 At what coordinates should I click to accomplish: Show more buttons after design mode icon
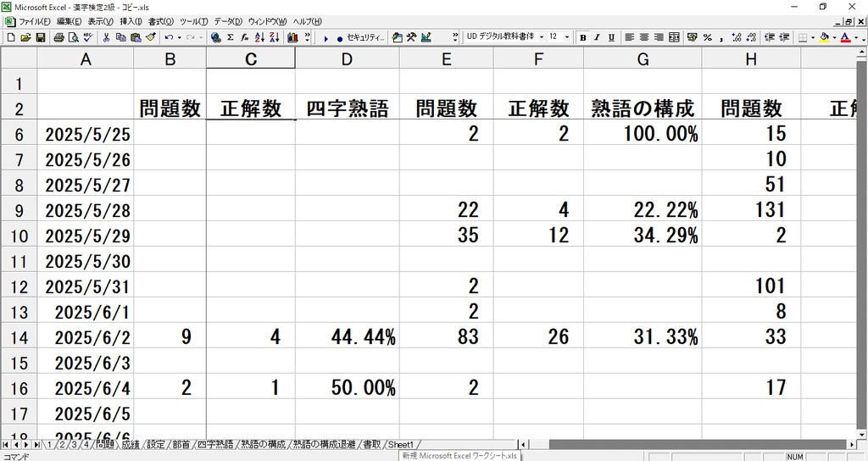(455, 37)
